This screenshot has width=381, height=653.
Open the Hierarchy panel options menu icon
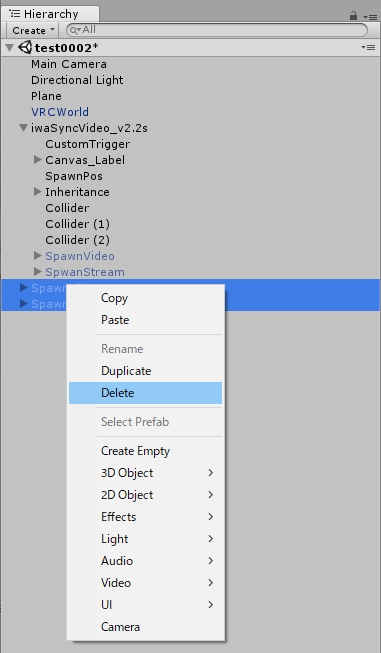point(370,17)
